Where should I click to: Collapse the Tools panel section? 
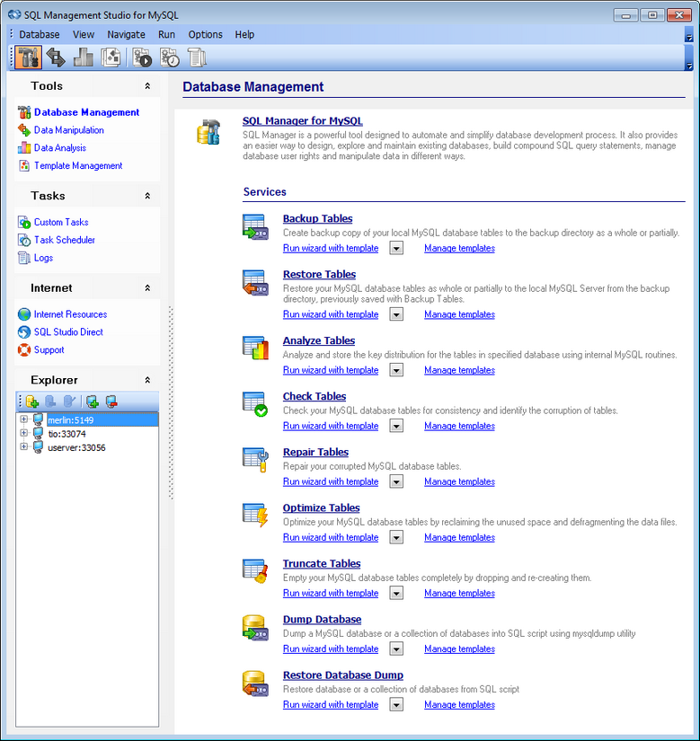[147, 86]
